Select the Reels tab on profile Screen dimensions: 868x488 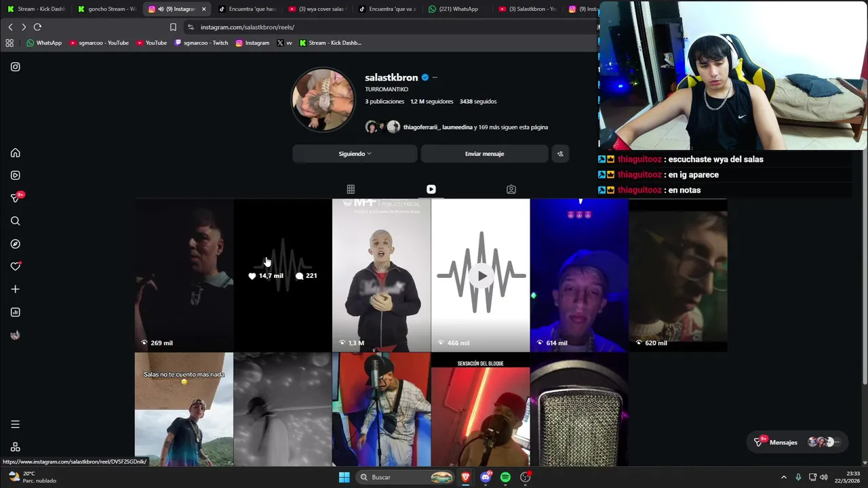point(431,190)
